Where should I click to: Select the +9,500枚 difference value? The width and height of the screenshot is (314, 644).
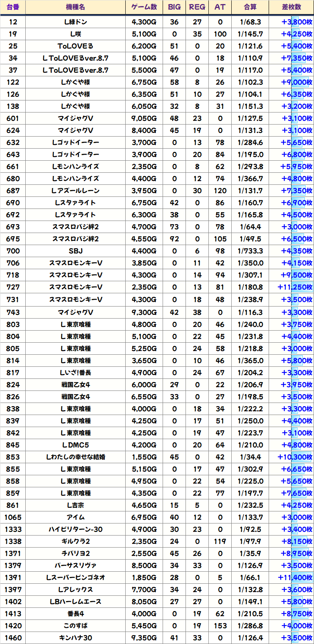click(x=297, y=275)
